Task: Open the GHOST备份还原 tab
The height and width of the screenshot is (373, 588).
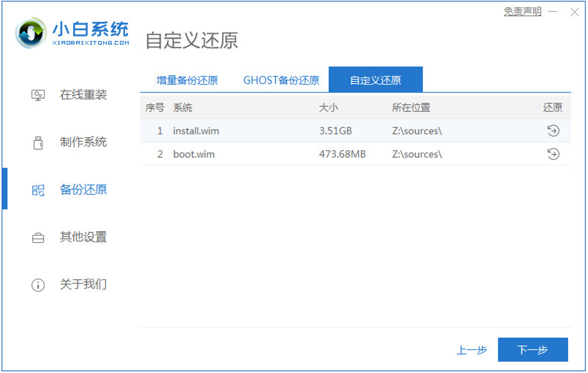Action: click(x=281, y=79)
